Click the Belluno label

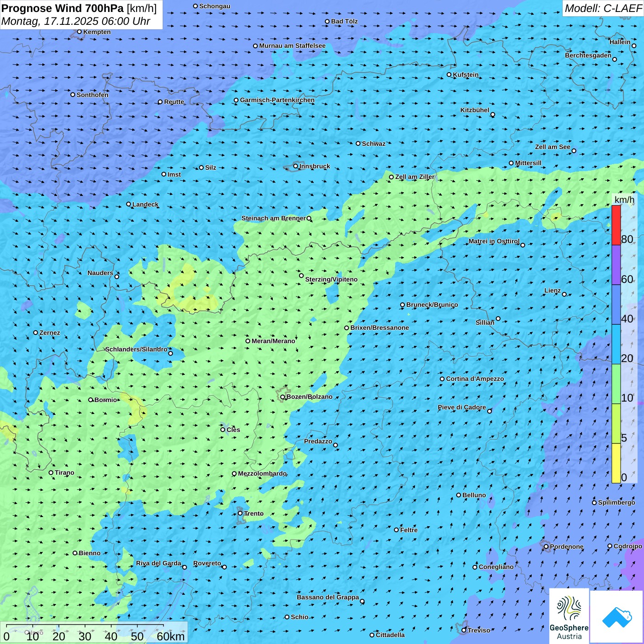pyautogui.click(x=474, y=495)
